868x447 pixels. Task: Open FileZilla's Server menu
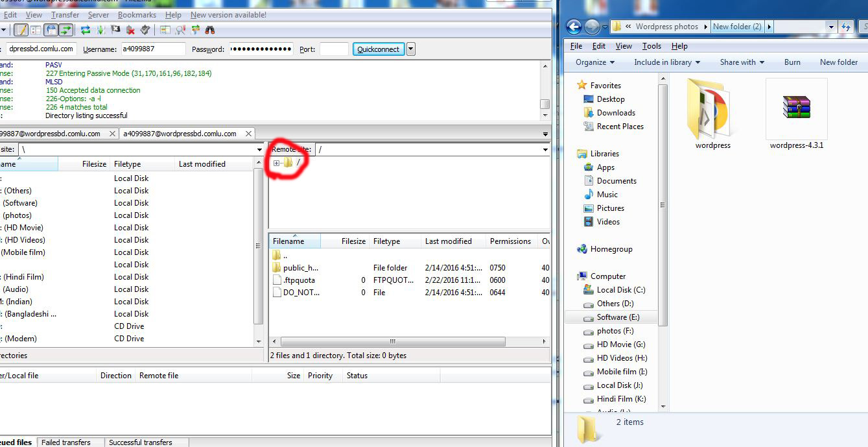[x=99, y=14]
